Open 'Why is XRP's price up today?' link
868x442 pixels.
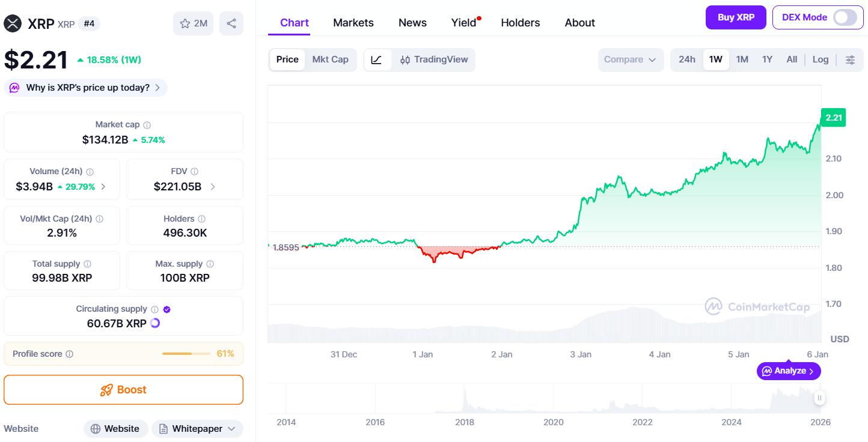[x=84, y=88]
